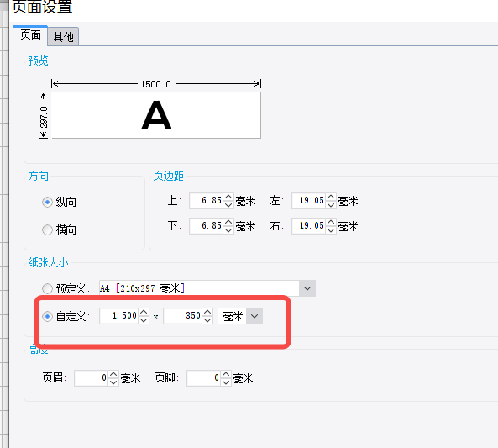Open the predefined A4 paper size dropdown
Viewport: 498px width, 448px height.
(x=307, y=288)
